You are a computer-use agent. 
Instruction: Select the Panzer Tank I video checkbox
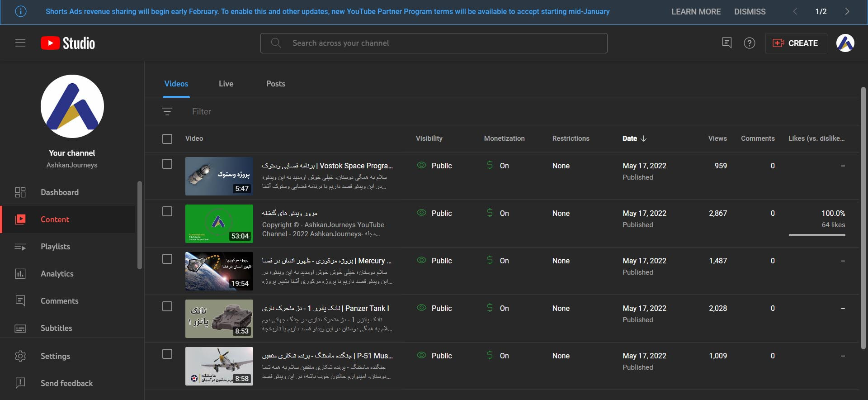(x=167, y=306)
